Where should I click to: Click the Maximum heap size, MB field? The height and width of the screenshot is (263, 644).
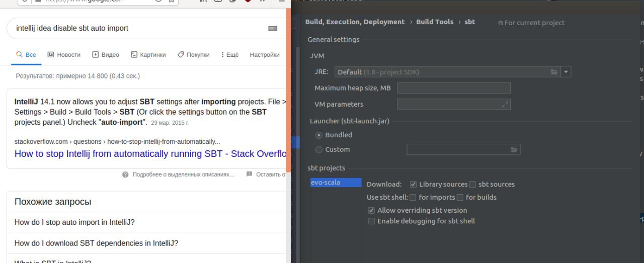tap(454, 88)
